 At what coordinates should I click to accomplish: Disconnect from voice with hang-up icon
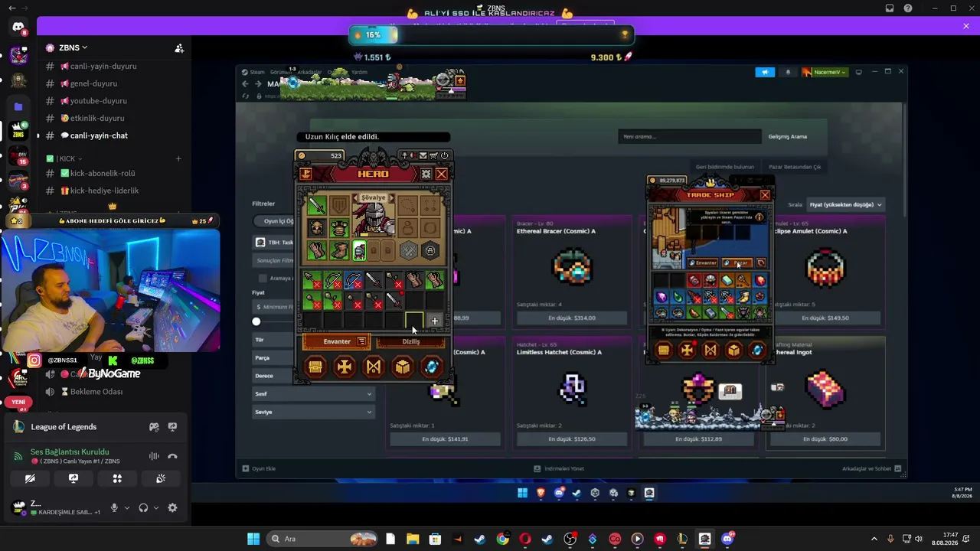173,456
